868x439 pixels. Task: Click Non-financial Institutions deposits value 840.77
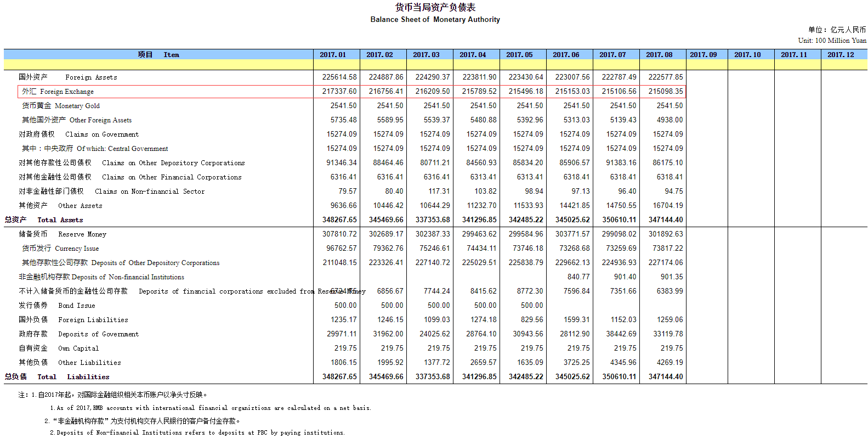tap(579, 277)
